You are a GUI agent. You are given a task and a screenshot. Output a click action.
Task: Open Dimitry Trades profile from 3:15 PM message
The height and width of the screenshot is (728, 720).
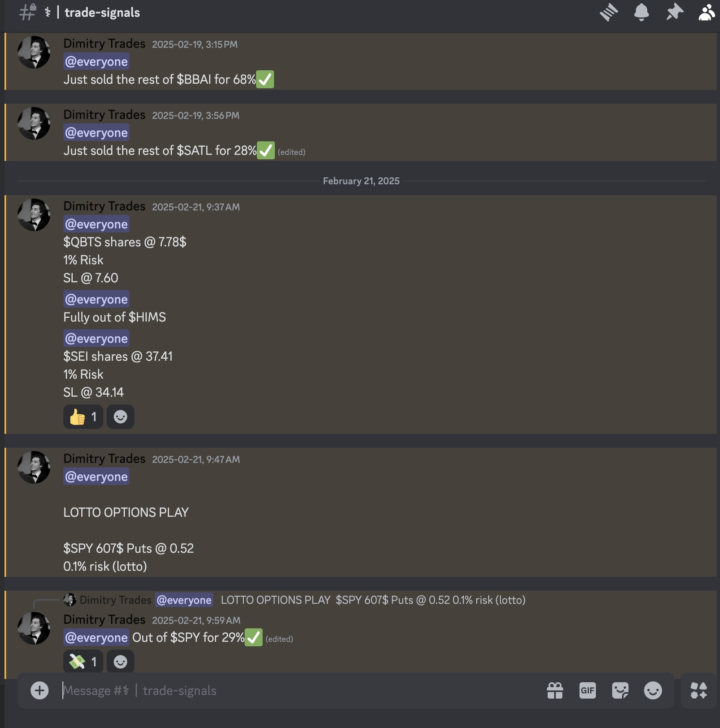[105, 44]
